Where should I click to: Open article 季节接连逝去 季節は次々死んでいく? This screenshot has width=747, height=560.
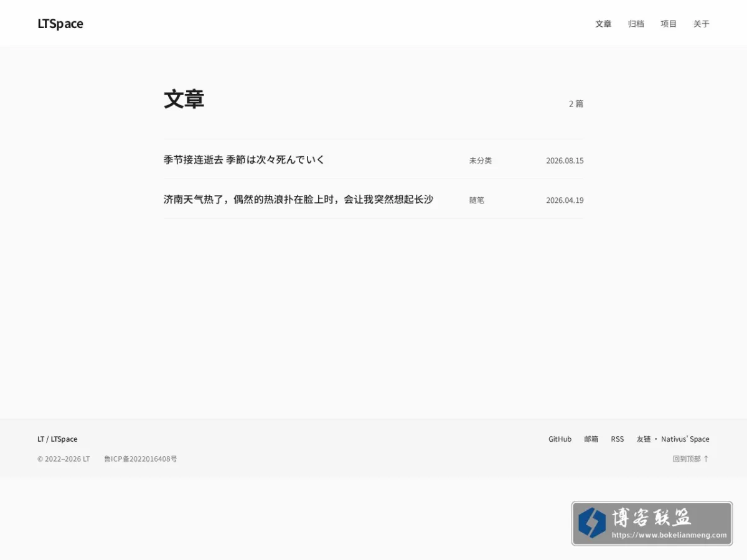[244, 159]
